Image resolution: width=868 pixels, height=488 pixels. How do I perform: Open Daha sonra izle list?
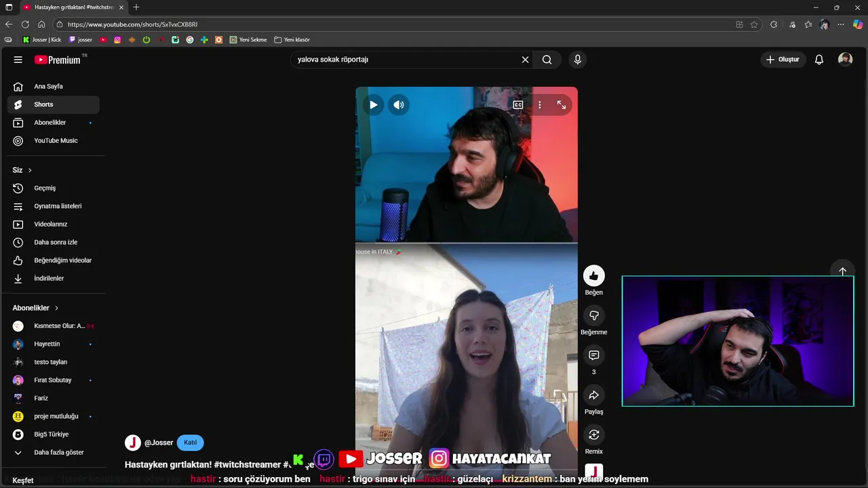pos(53,243)
